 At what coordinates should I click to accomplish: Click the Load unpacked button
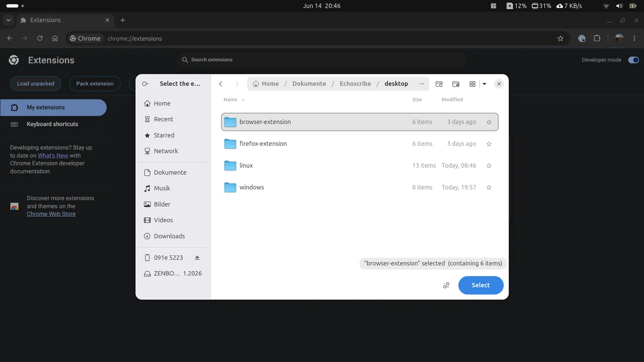click(x=36, y=83)
